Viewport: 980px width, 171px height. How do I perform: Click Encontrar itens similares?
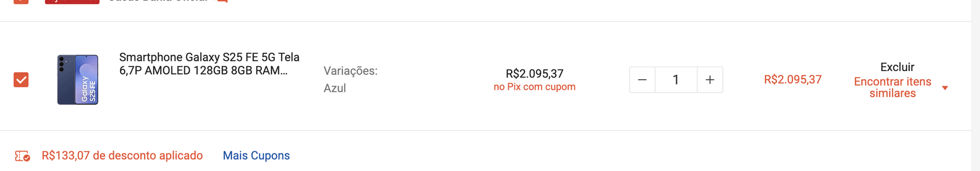[892, 88]
